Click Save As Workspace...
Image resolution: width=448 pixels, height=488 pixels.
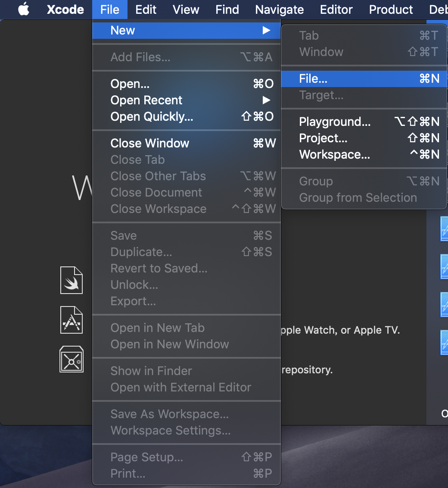tap(187, 414)
